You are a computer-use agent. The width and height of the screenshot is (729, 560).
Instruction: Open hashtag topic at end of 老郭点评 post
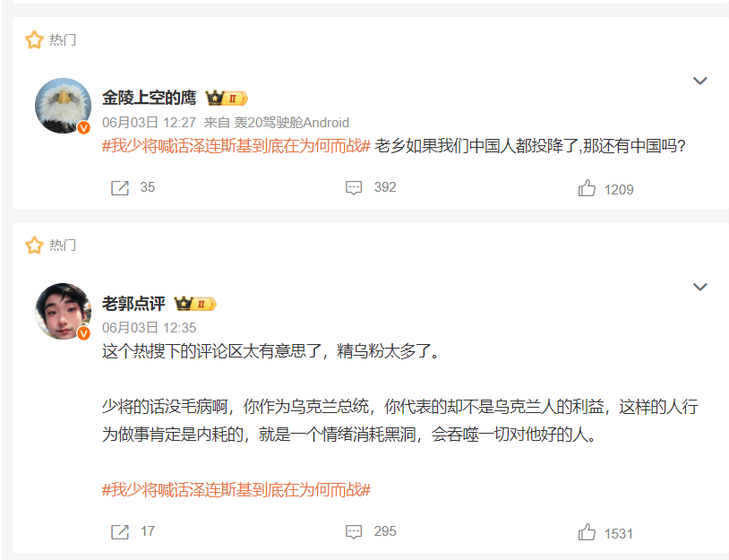[236, 490]
